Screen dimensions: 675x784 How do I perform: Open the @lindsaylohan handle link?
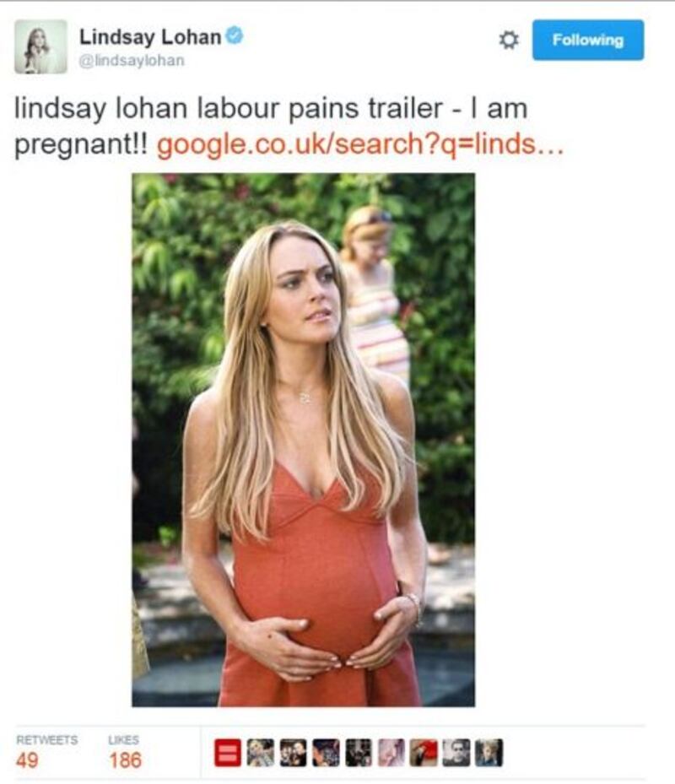[x=132, y=61]
